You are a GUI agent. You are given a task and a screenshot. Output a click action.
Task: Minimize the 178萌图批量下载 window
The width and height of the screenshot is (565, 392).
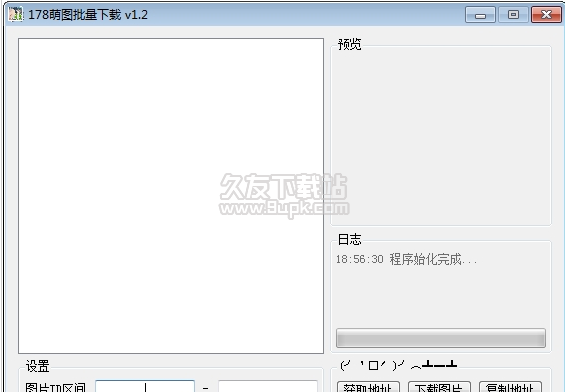[480, 15]
